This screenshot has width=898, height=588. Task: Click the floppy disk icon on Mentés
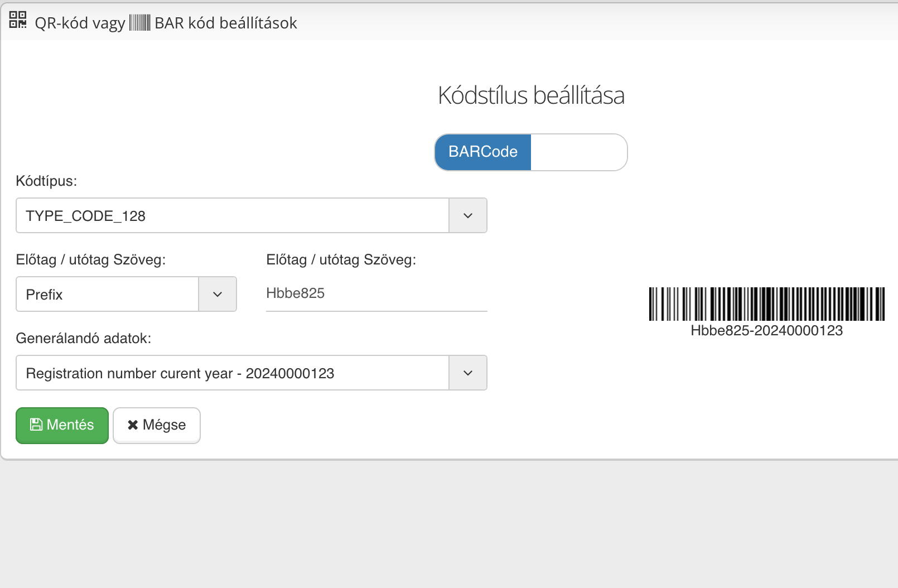point(36,425)
